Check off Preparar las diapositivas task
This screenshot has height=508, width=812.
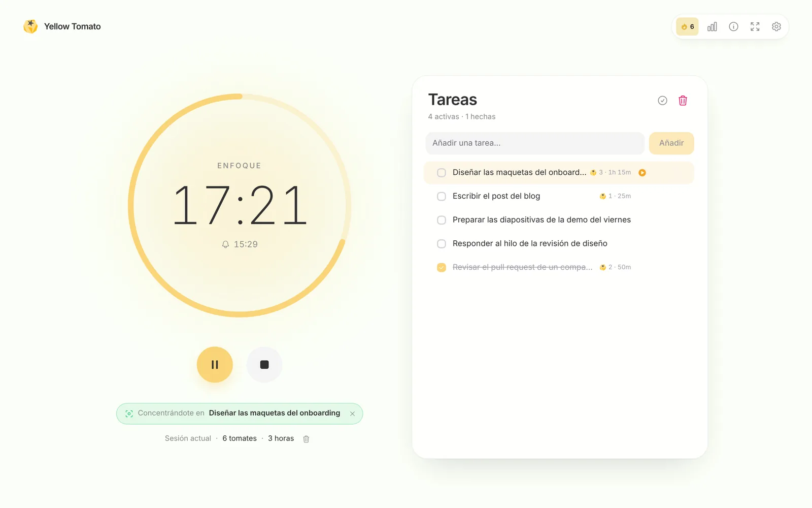click(x=442, y=220)
